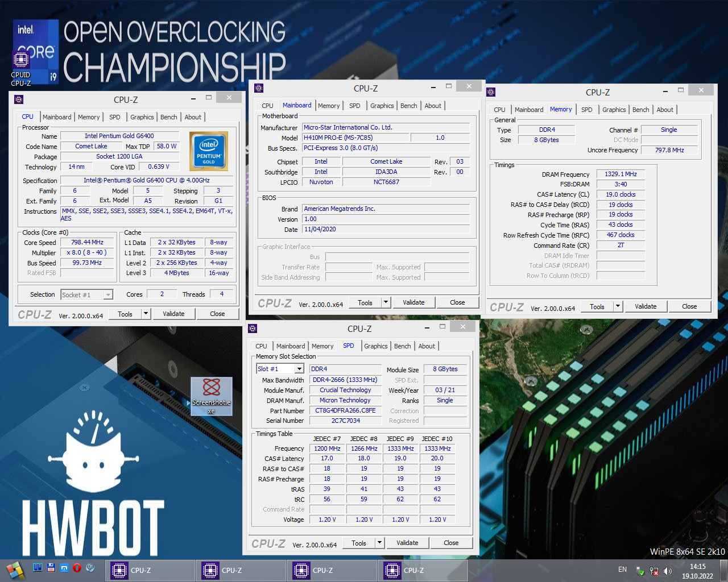The height and width of the screenshot is (582, 728).
Task: Select the Uncore Frequency 797.8 MHz value
Action: point(669,150)
